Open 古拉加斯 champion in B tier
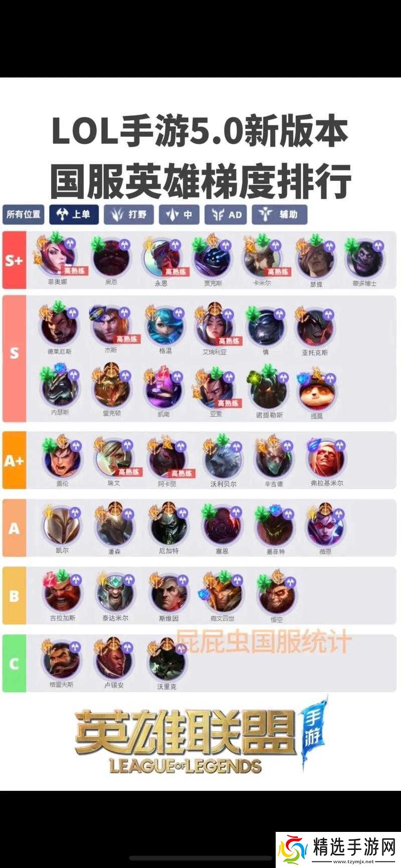Image resolution: width=401 pixels, height=868 pixels. click(x=63, y=594)
